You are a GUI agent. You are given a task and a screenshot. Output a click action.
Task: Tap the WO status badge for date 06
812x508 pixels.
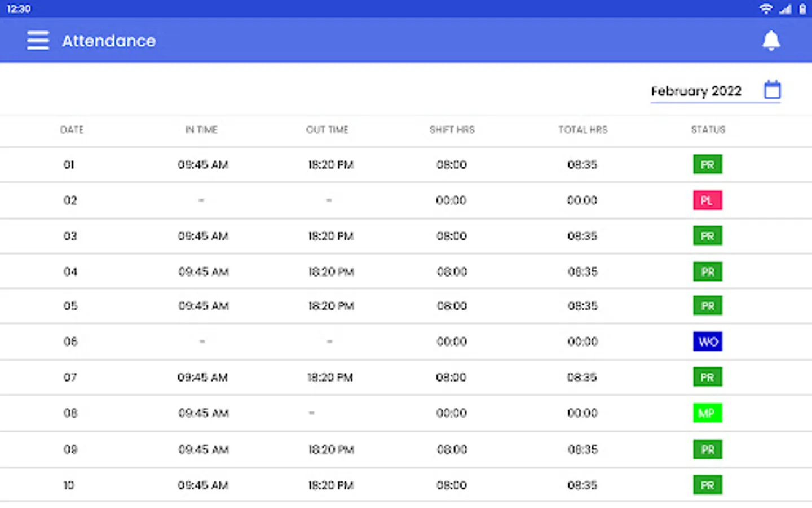(707, 341)
